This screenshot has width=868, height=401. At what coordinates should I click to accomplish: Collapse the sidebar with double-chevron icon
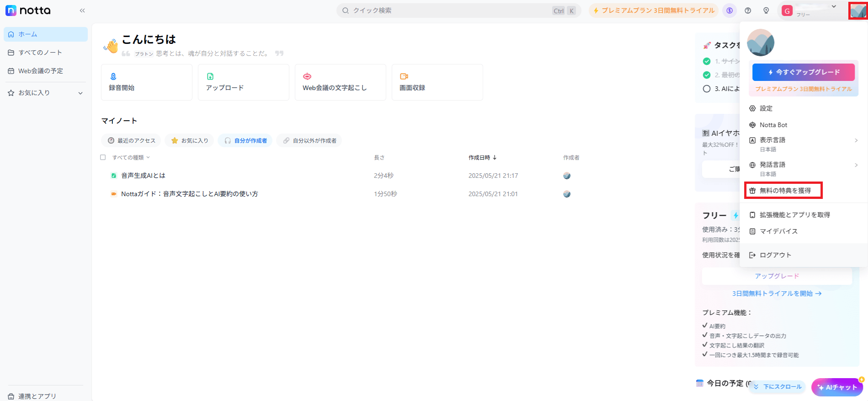pos(82,11)
